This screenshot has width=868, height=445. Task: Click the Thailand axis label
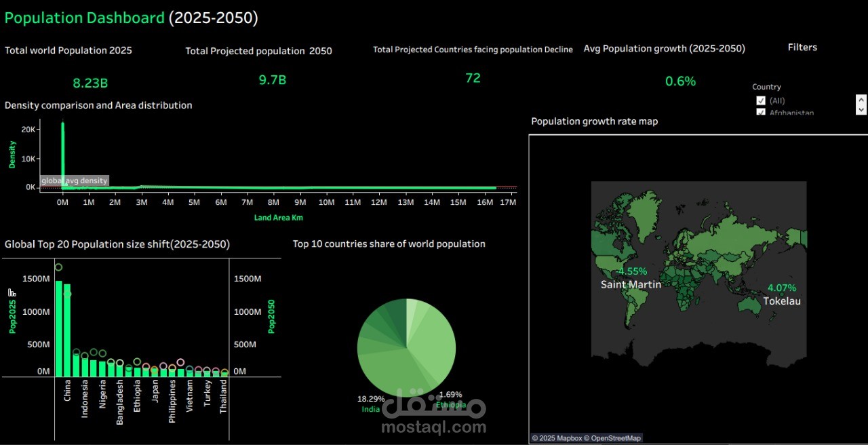224,396
